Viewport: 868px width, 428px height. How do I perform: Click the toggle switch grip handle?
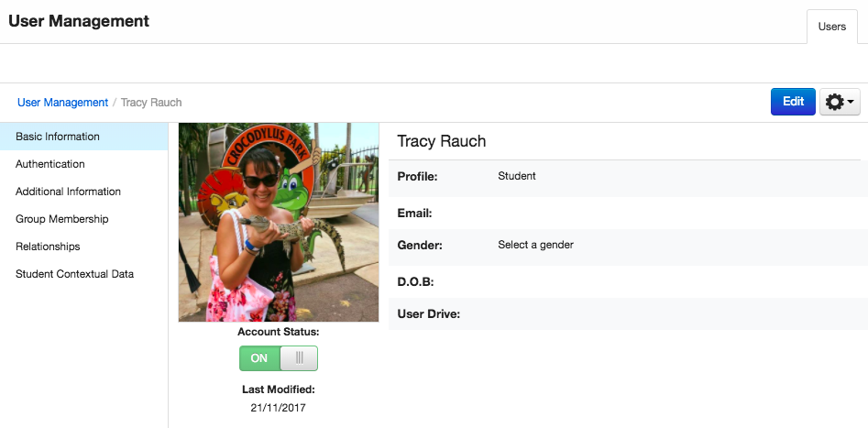pyautogui.click(x=299, y=358)
